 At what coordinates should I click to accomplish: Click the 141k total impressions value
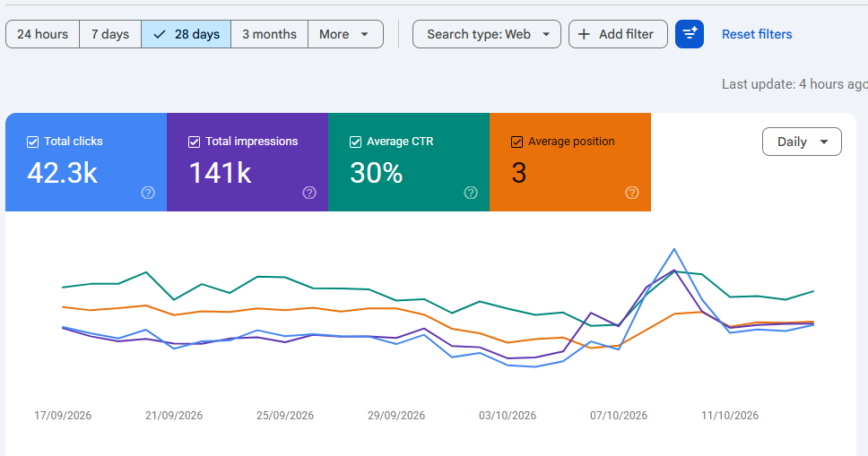point(220,173)
